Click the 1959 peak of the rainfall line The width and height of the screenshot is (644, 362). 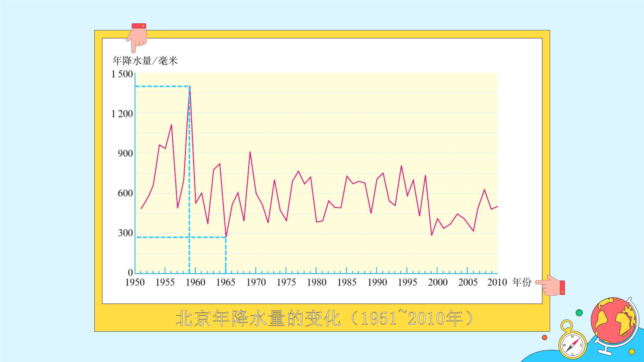click(x=190, y=86)
